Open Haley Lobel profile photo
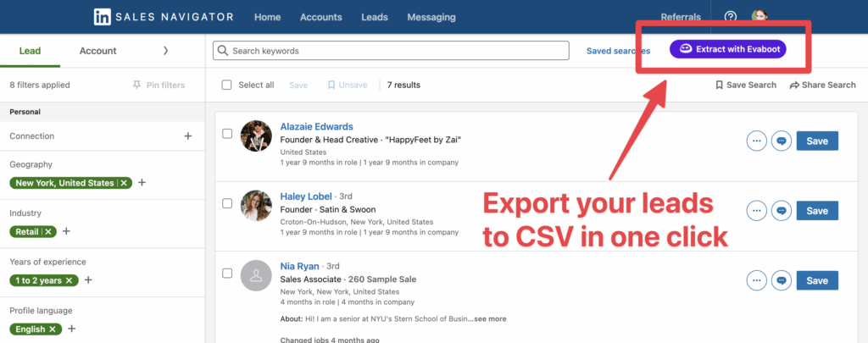 point(256,205)
